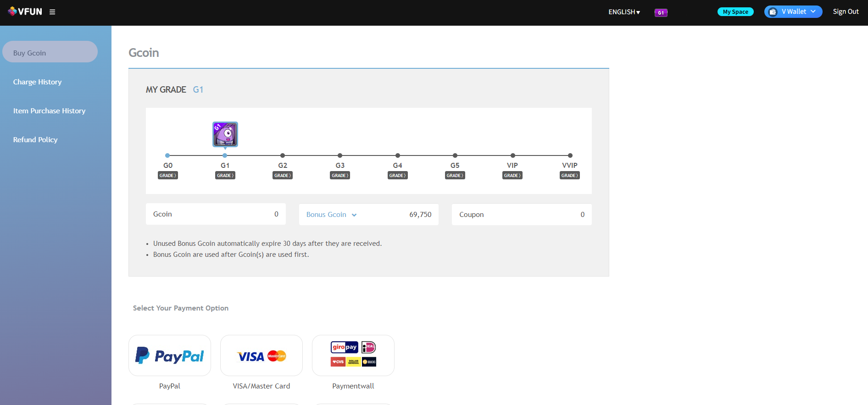Click GRADE button under VVIP

tap(570, 175)
